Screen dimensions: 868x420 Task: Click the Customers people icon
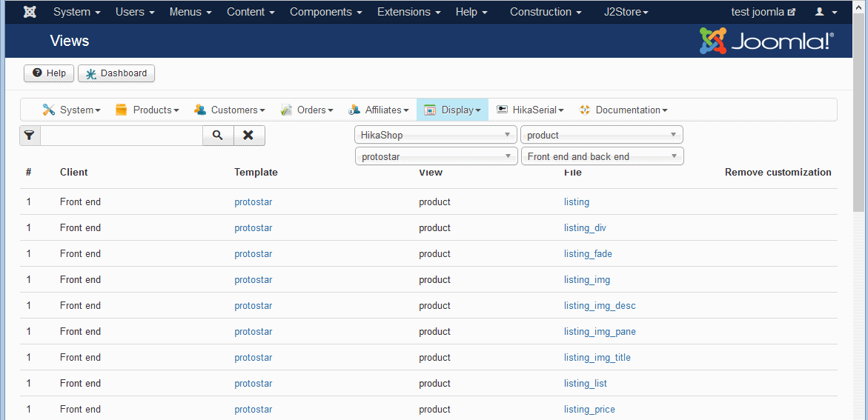click(x=200, y=110)
